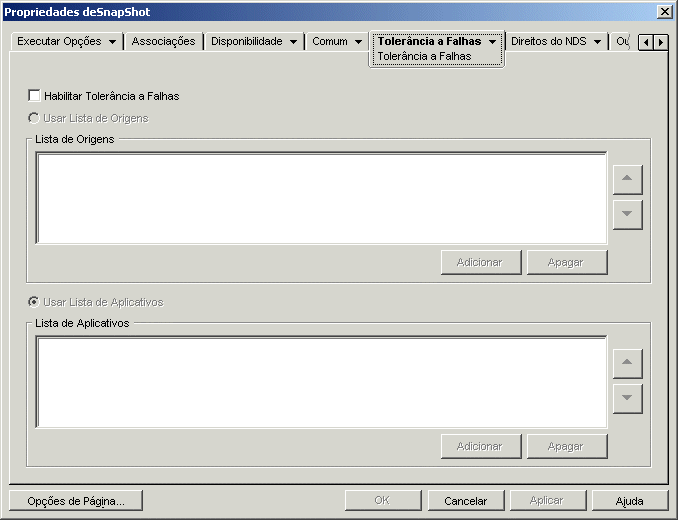Open Opções de Página dialog
Image resolution: width=678 pixels, height=520 pixels.
click(x=76, y=501)
